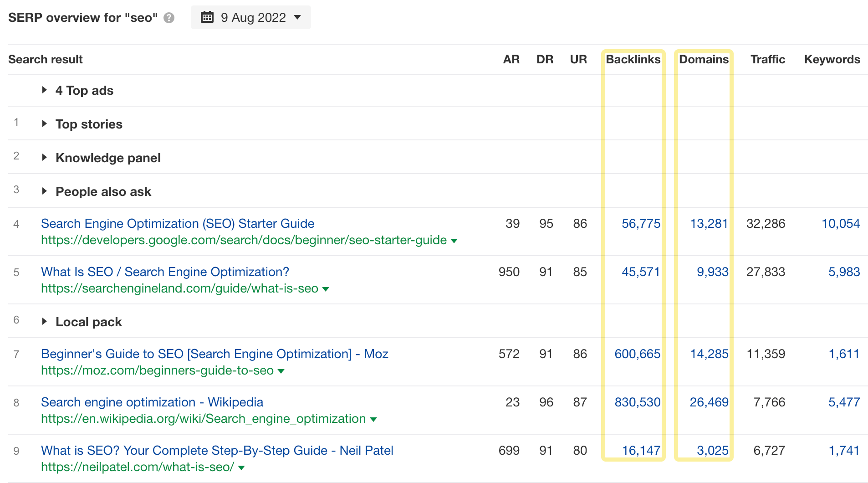The height and width of the screenshot is (483, 868).
Task: Click the Search result column header
Action: (x=46, y=59)
